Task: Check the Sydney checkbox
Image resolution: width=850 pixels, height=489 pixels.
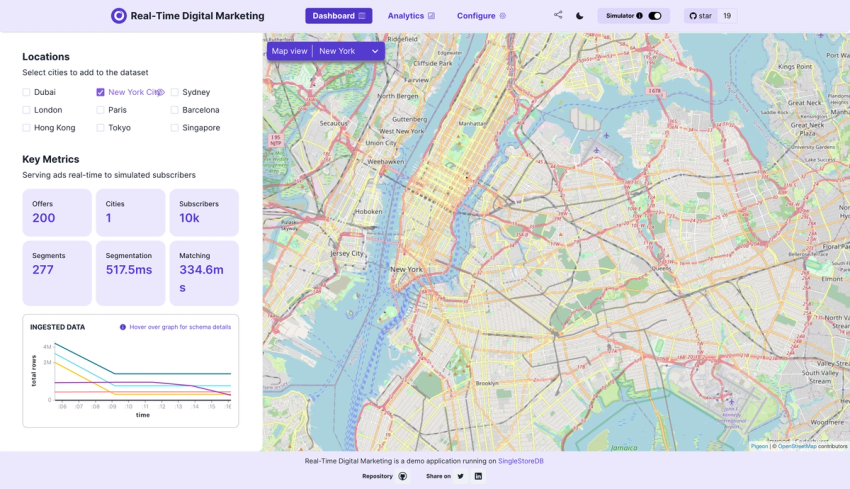Action: tap(175, 92)
